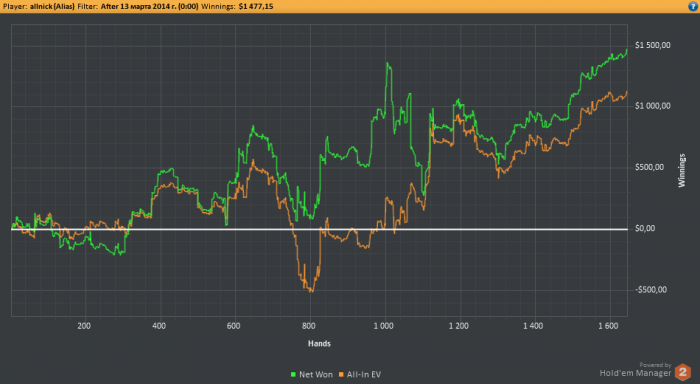The image size is (700, 384).
Task: Click the Winnings total $1 477,15
Action: point(256,6)
